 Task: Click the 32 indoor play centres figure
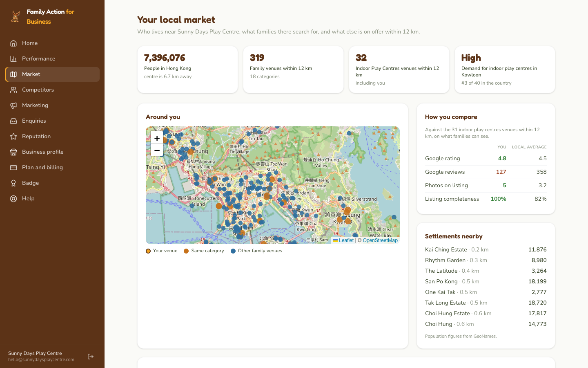361,58
